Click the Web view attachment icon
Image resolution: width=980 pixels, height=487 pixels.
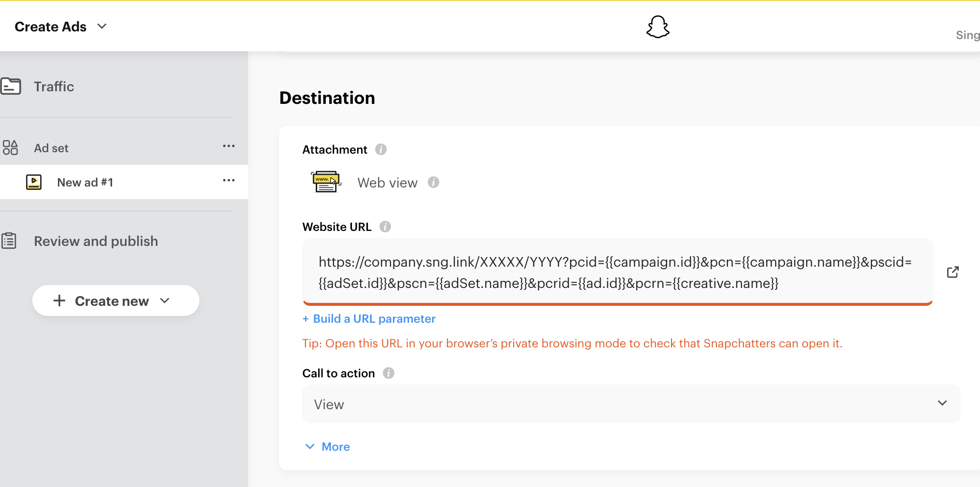pos(326,182)
